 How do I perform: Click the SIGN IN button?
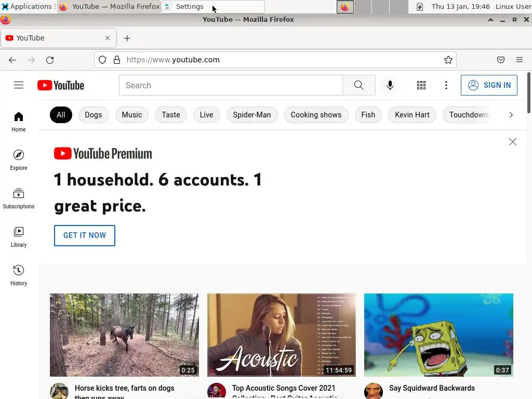(489, 85)
